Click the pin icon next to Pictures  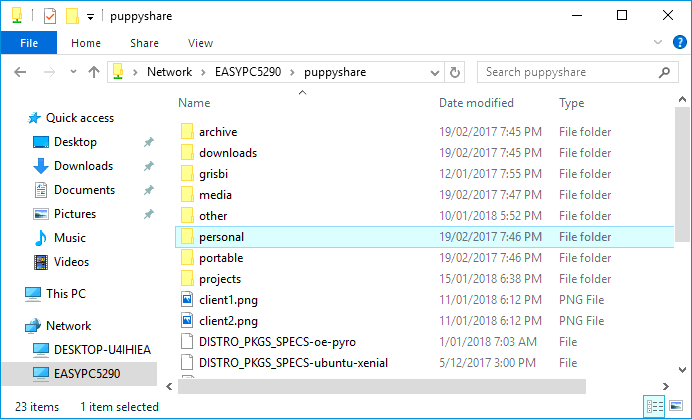(x=149, y=214)
